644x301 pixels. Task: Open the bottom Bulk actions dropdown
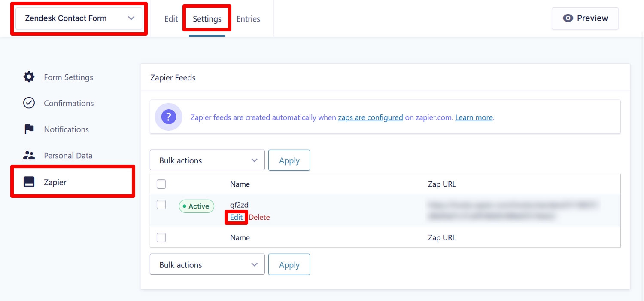tap(207, 265)
